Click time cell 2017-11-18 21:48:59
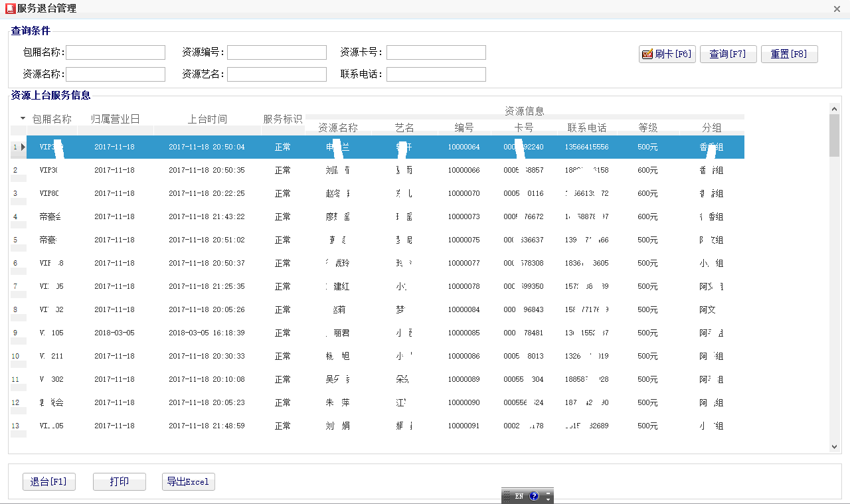The height and width of the screenshot is (504, 850). click(207, 426)
